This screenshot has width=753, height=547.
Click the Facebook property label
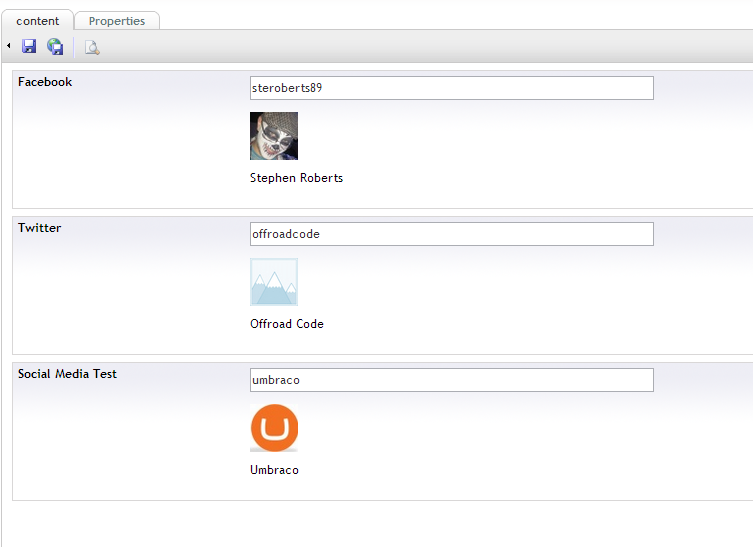pyautogui.click(x=45, y=82)
